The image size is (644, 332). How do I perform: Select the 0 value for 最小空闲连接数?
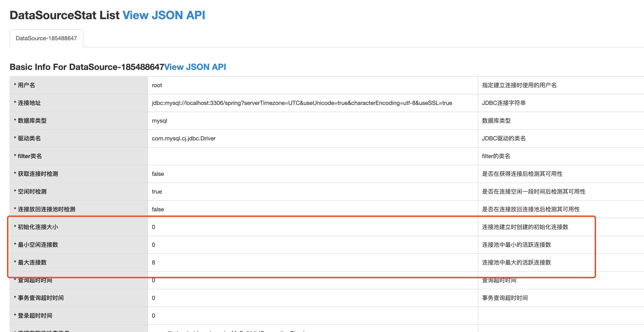[154, 245]
